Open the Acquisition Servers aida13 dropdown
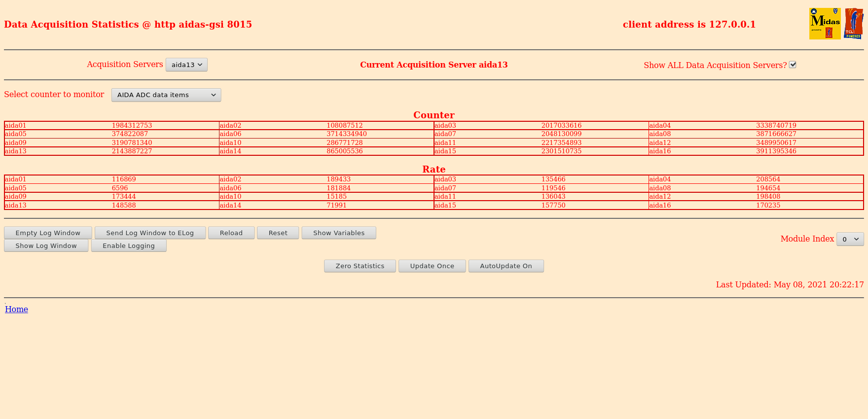Screen dimensions: 868x419 [x=186, y=65]
